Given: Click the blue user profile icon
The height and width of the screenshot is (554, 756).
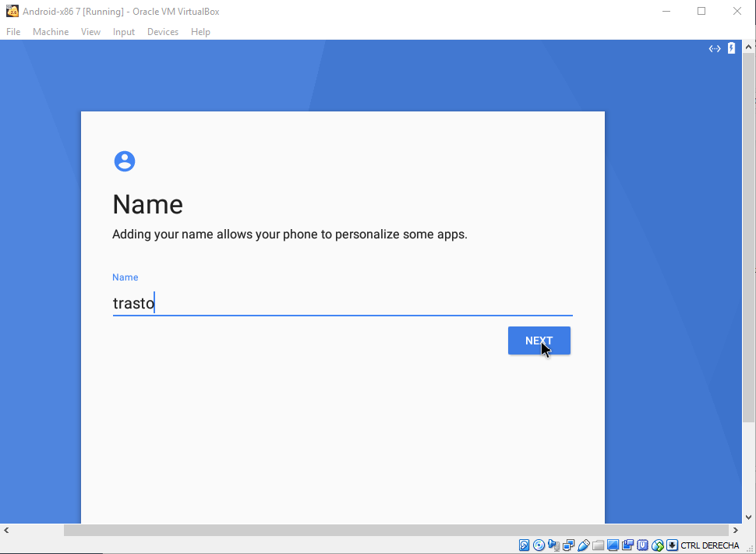Looking at the screenshot, I should (125, 161).
